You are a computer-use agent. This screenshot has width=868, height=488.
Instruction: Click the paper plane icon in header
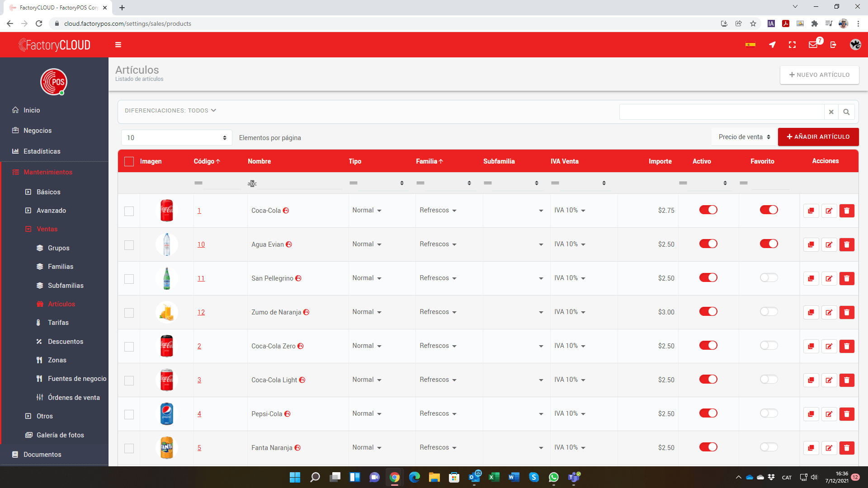(x=772, y=45)
